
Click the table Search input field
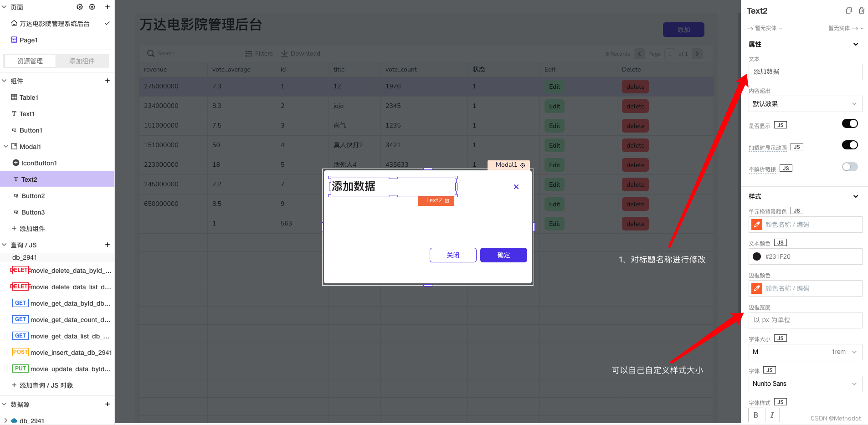(191, 53)
